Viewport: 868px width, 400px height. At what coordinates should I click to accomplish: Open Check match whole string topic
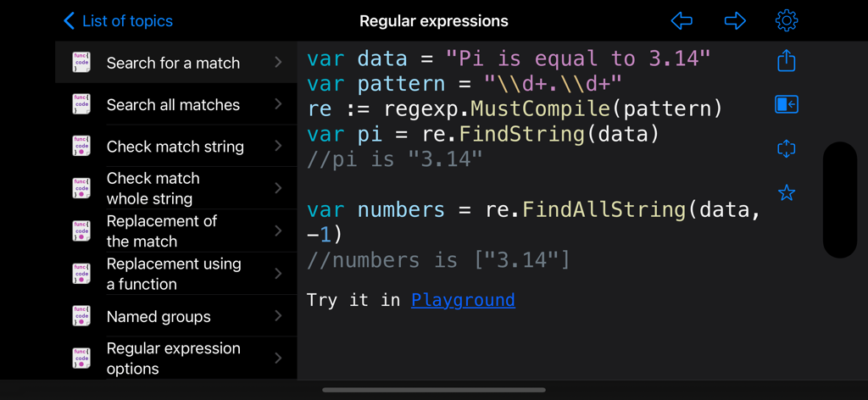[153, 188]
